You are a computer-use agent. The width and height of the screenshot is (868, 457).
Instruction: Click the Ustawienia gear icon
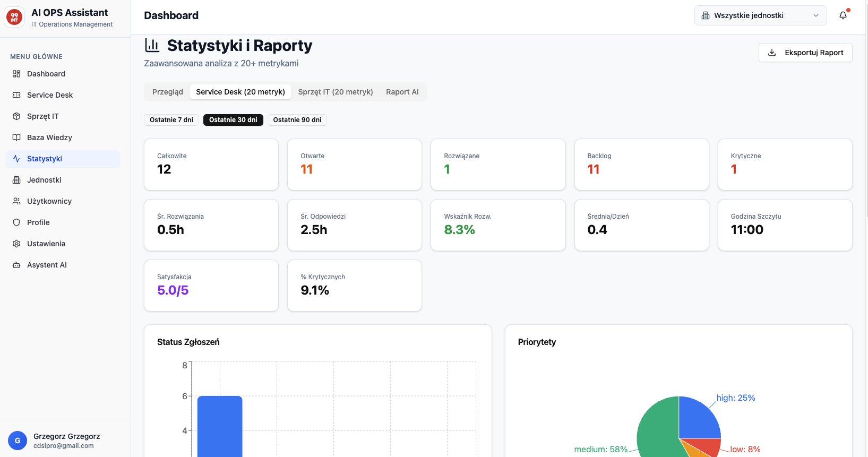tap(16, 244)
